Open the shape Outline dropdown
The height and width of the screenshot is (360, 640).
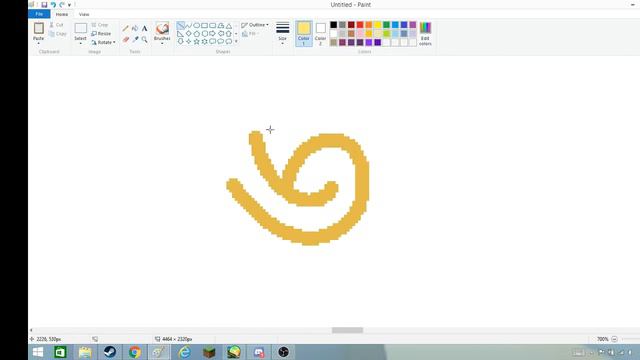(255, 25)
